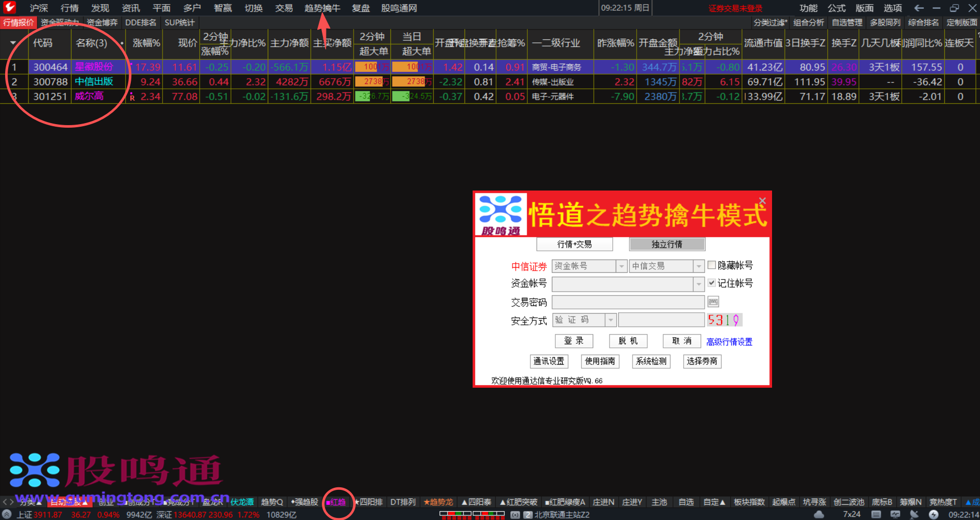Click the lightning bolt icon in status bar
Screen dimensions: 980x520
[x=934, y=514]
